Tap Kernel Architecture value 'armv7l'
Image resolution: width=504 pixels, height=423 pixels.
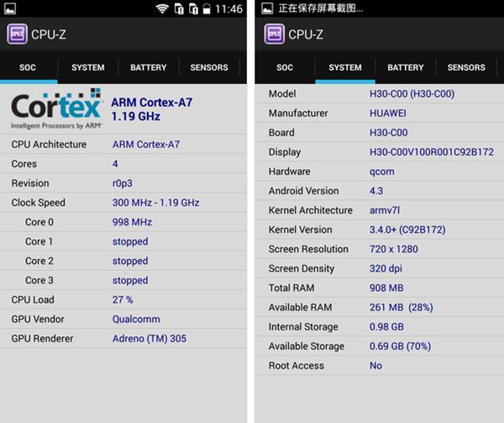[x=385, y=210]
